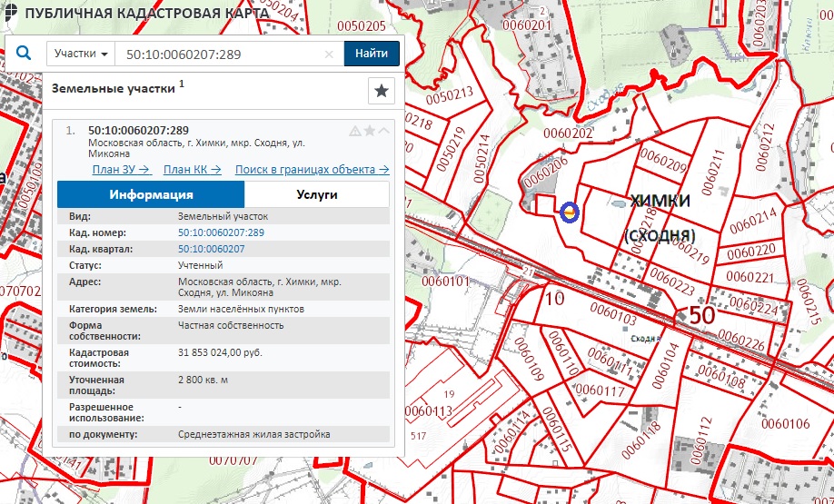Click the warning triangle icon on result
The width and height of the screenshot is (834, 504).
(x=355, y=131)
